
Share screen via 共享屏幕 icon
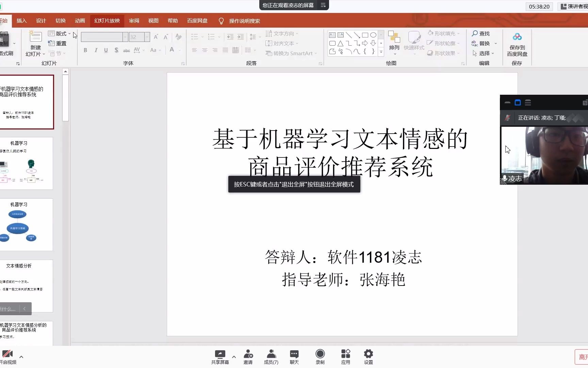pyautogui.click(x=220, y=355)
